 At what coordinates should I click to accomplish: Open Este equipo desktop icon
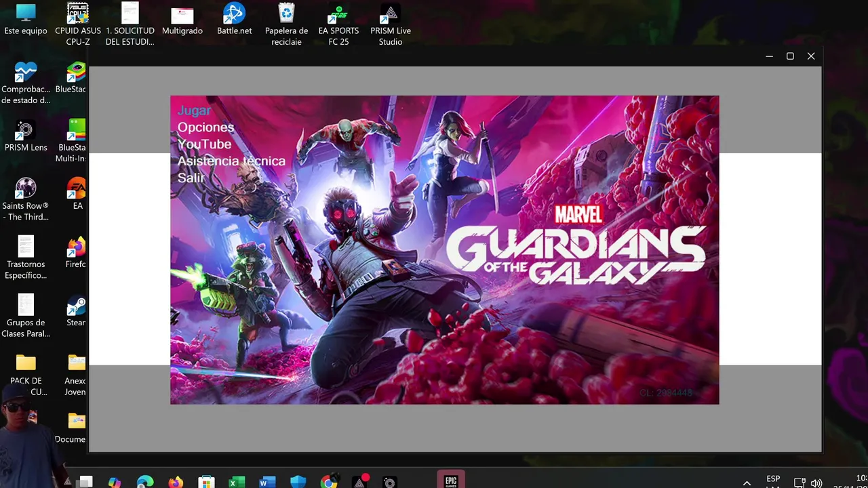point(26,19)
